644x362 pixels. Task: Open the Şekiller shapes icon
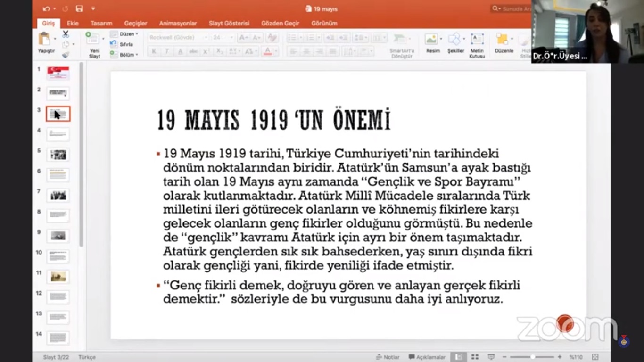point(454,40)
